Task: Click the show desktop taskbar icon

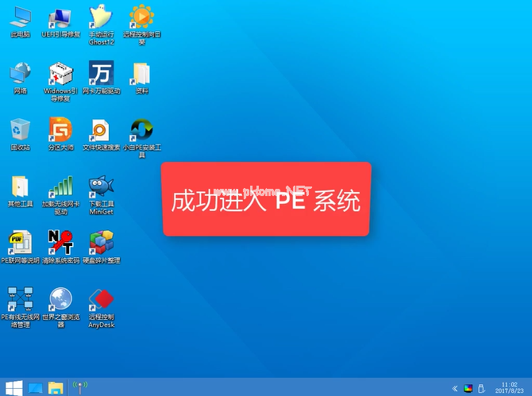Action: [x=35, y=388]
